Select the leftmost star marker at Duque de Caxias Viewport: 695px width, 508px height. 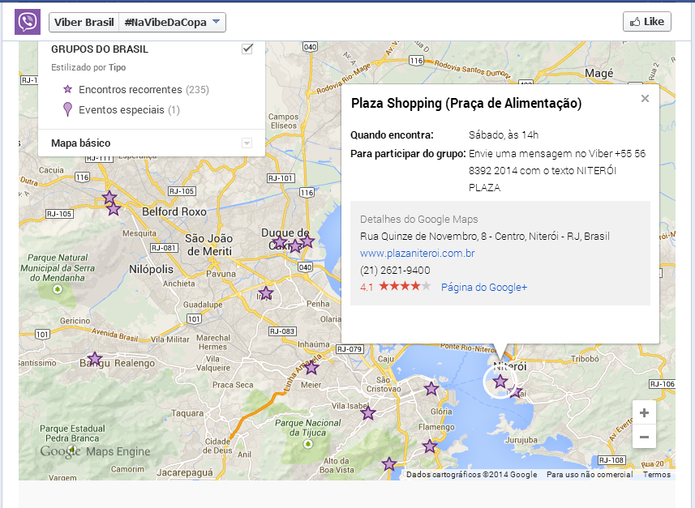point(280,242)
